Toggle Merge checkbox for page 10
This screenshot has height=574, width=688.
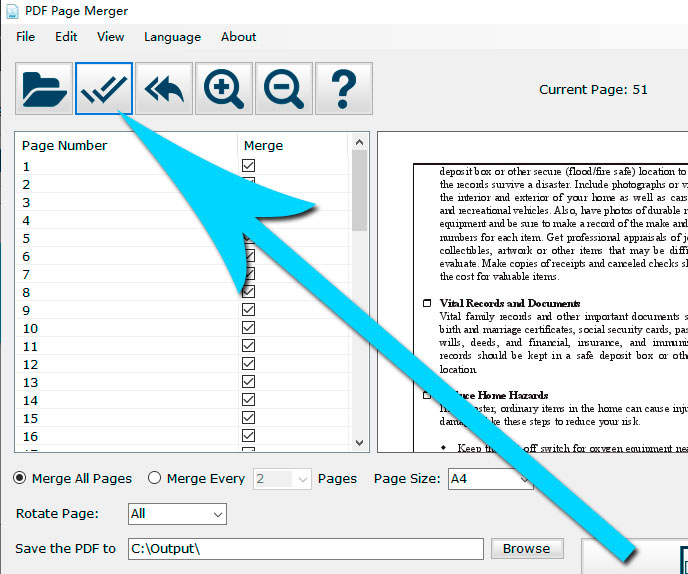248,327
